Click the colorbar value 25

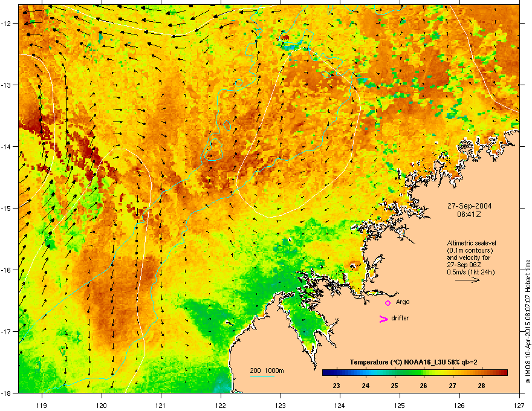pyautogui.click(x=394, y=386)
